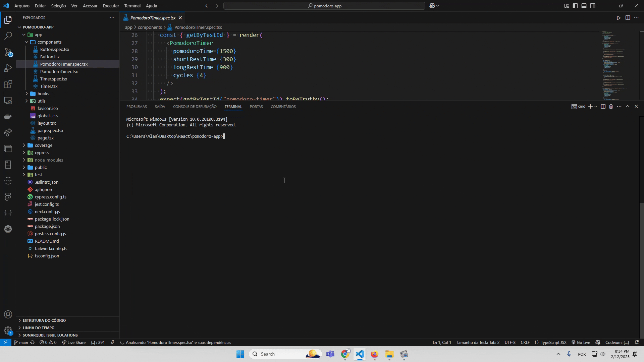Viewport: 644px width, 362px height.
Task: Open the Extensions view
Action: (8, 84)
